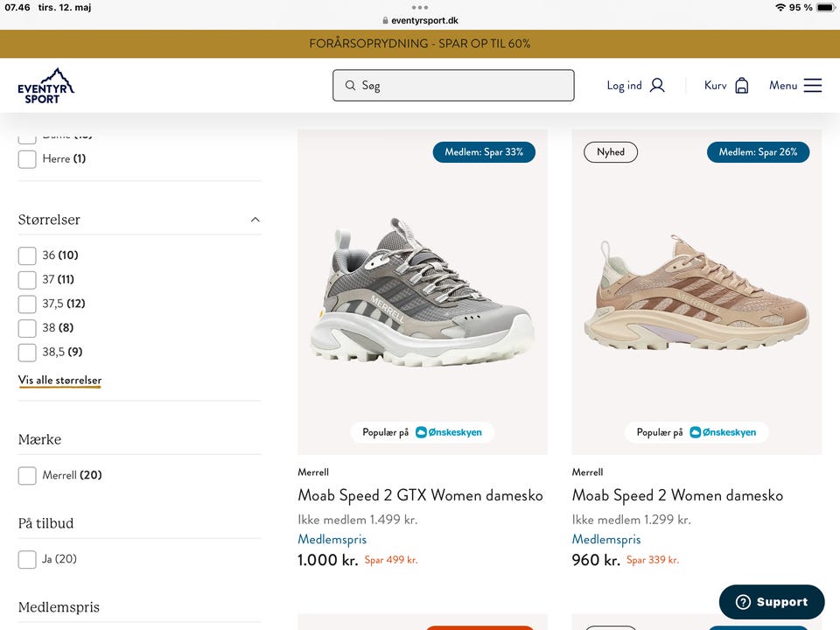Open the beige Moab Speed 2 shoe image
This screenshot has width=840, height=630.
click(x=696, y=292)
